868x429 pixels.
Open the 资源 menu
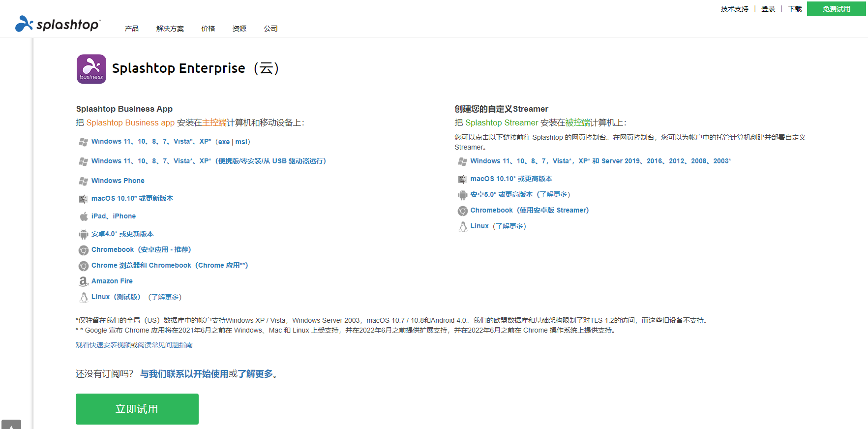[x=239, y=29]
